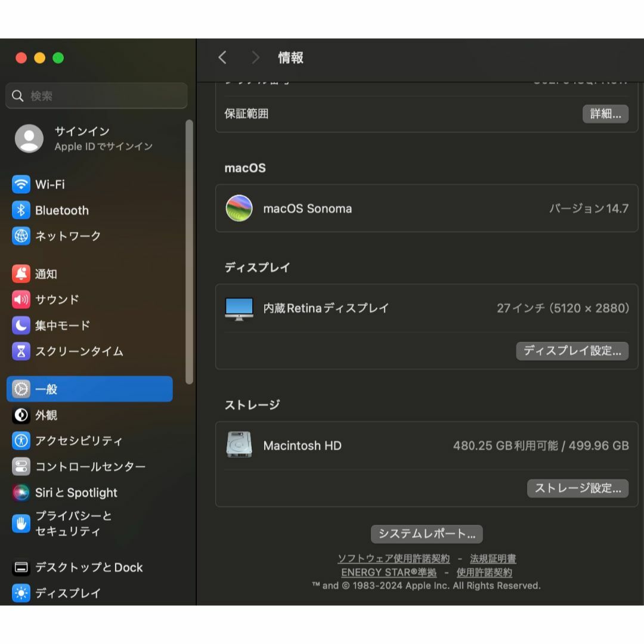Open Wi-Fi settings icon
Image resolution: width=644 pixels, height=644 pixels.
[x=21, y=184]
